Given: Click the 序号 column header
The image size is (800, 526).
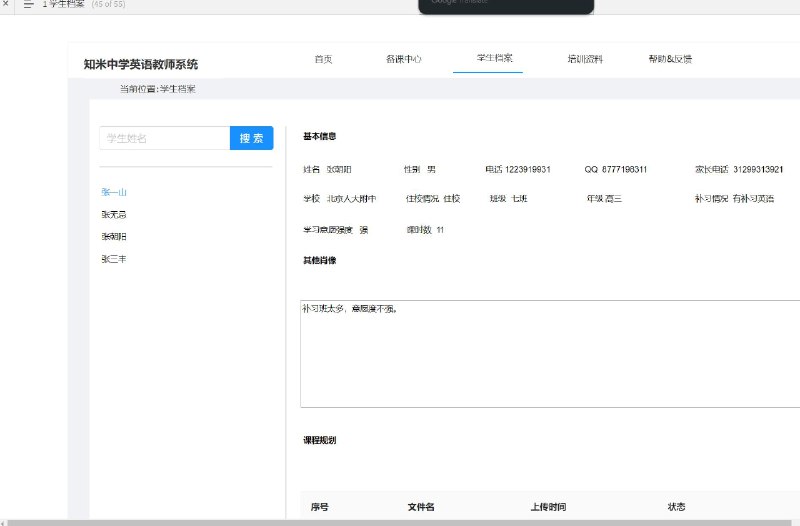Looking at the screenshot, I should pos(319,507).
